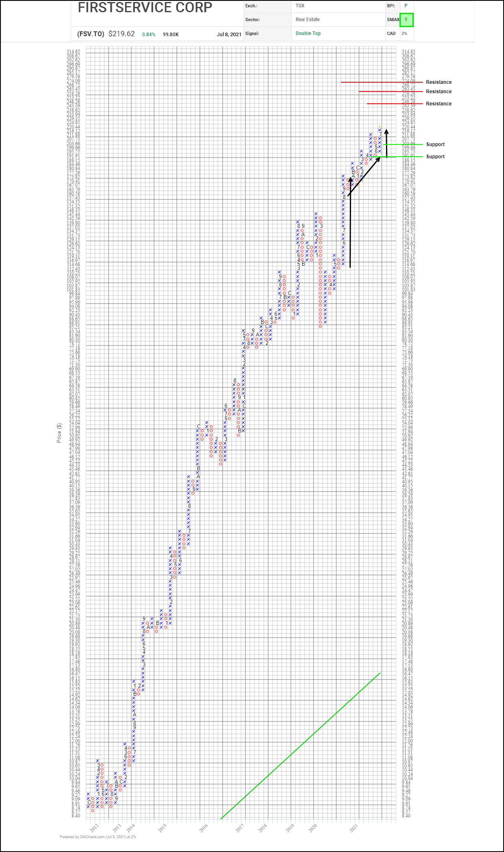Open the Double Top signal link
The image size is (504, 852).
[x=308, y=33]
